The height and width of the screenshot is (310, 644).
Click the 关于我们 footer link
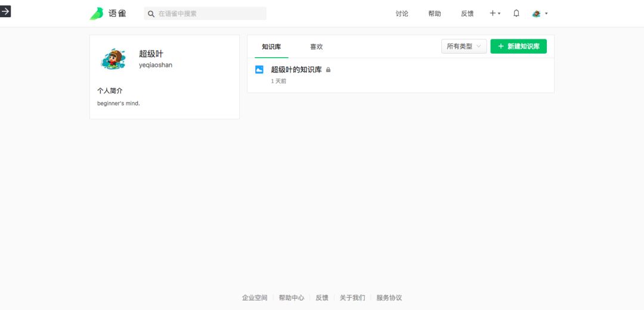coord(352,297)
